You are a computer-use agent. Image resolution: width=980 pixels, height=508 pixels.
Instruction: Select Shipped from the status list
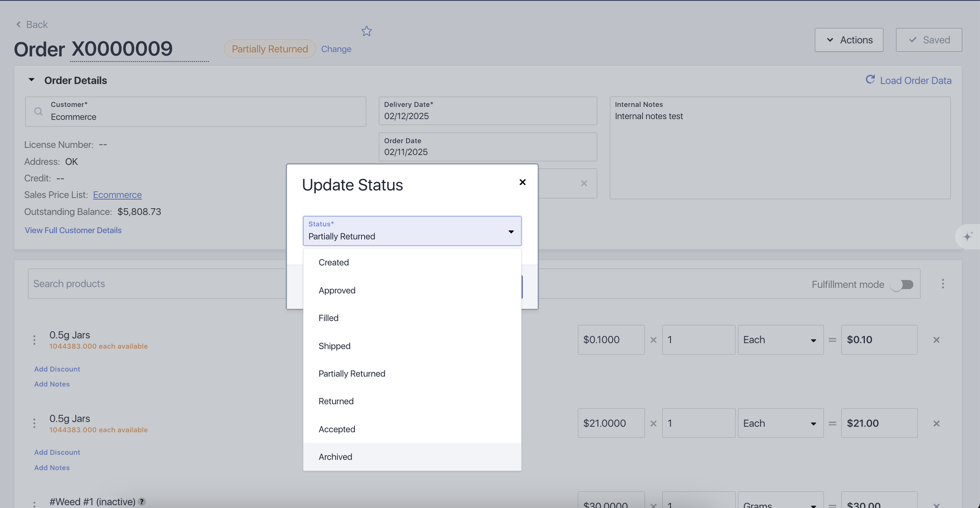point(412,346)
